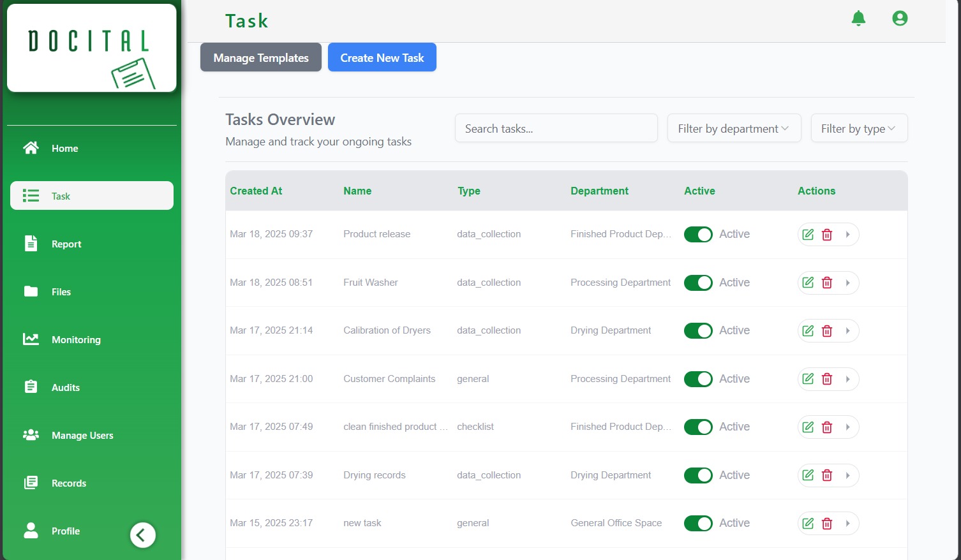Disable the Calibration of Dryers task switch

coord(698,330)
